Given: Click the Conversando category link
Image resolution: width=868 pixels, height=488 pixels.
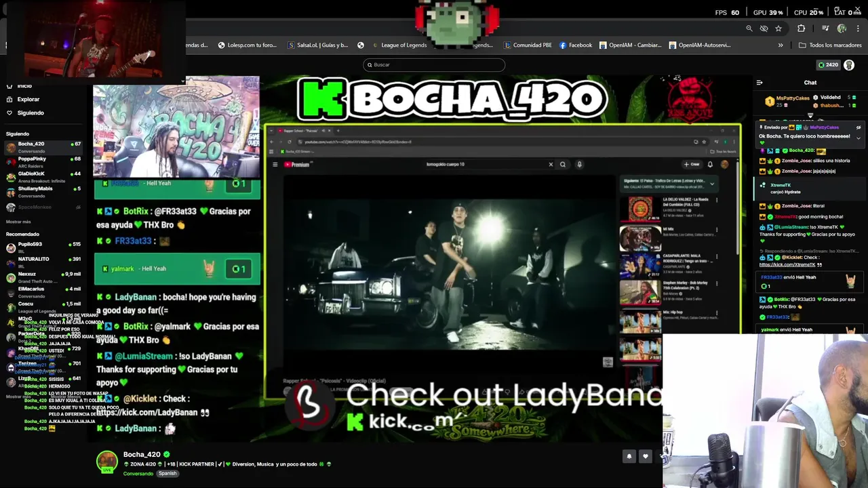Looking at the screenshot, I should [138, 474].
